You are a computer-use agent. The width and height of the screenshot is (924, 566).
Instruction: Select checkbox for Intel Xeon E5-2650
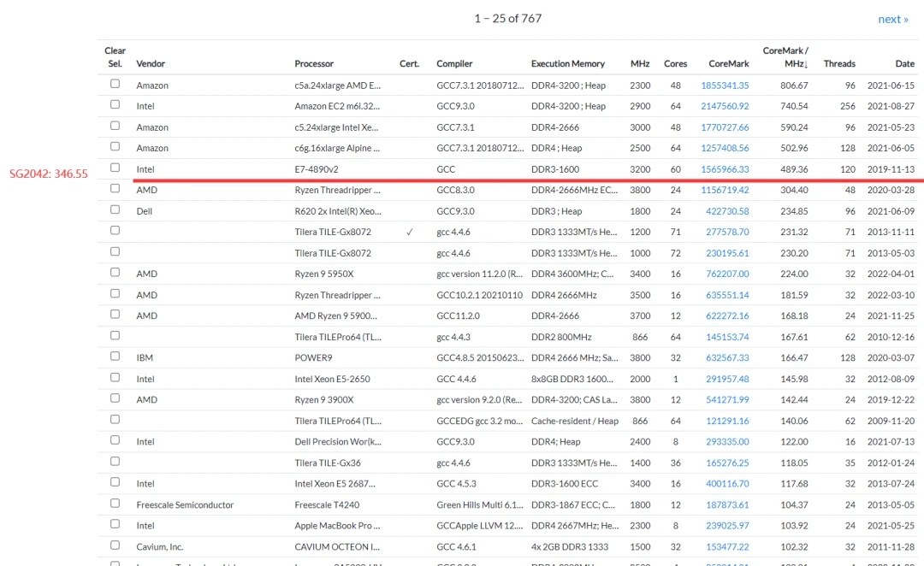click(x=115, y=377)
